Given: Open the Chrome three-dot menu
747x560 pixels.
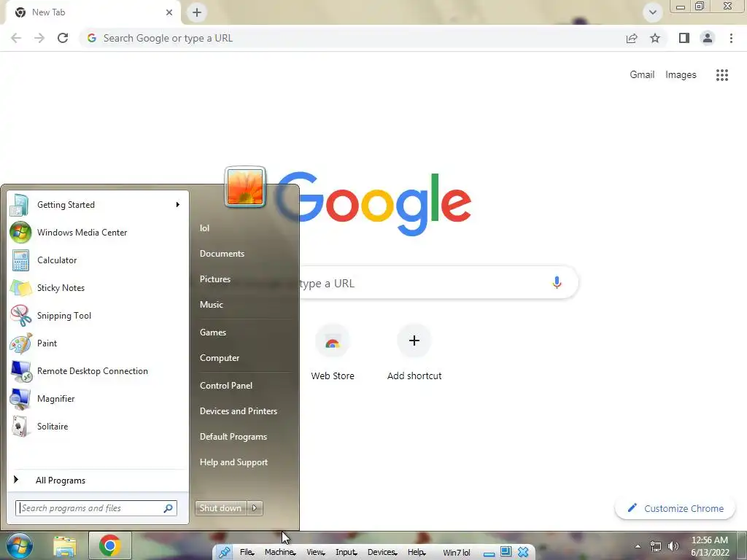Looking at the screenshot, I should coord(731,38).
